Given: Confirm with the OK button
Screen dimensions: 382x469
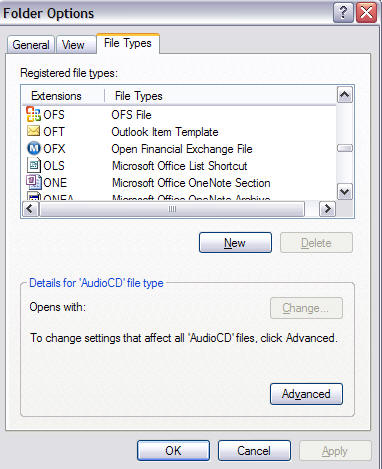Looking at the screenshot, I should 173,451.
